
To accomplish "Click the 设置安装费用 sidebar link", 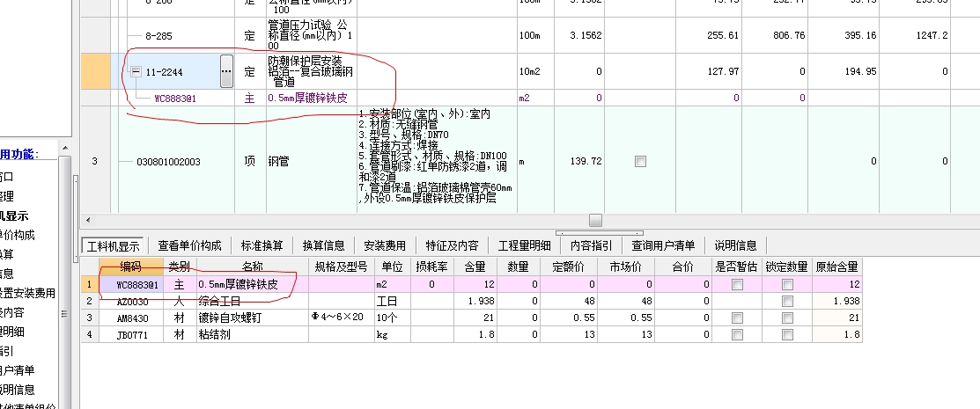I will (x=27, y=293).
